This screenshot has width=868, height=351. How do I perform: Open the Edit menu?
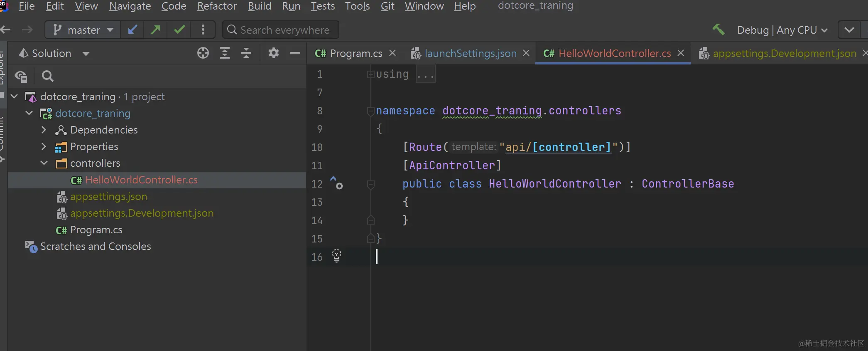point(55,6)
